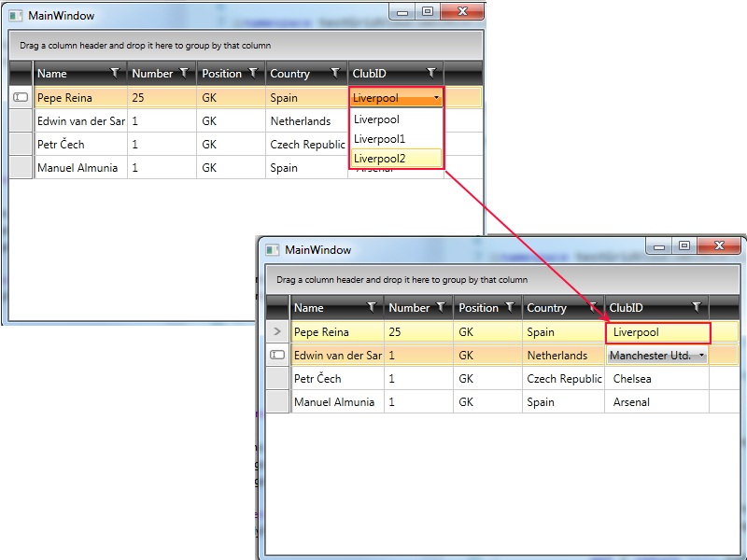This screenshot has height=560, width=747.
Task: Select Petr Čech name cell in upper window
Action: [x=81, y=145]
